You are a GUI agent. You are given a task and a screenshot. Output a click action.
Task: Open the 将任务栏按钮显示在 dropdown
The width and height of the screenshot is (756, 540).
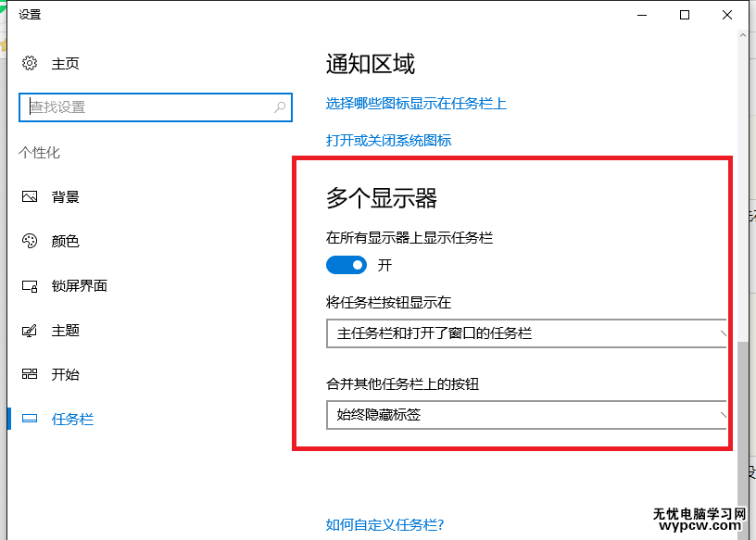526,333
